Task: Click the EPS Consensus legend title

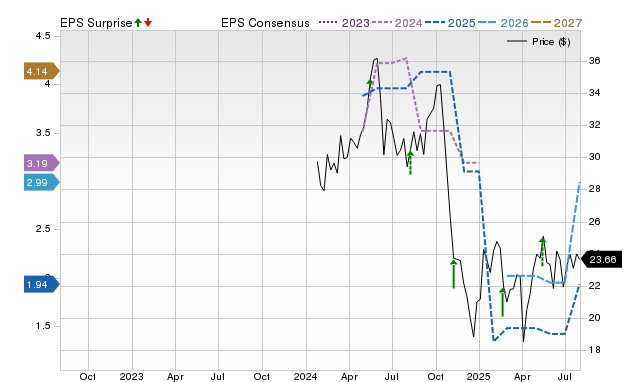Action: (265, 23)
